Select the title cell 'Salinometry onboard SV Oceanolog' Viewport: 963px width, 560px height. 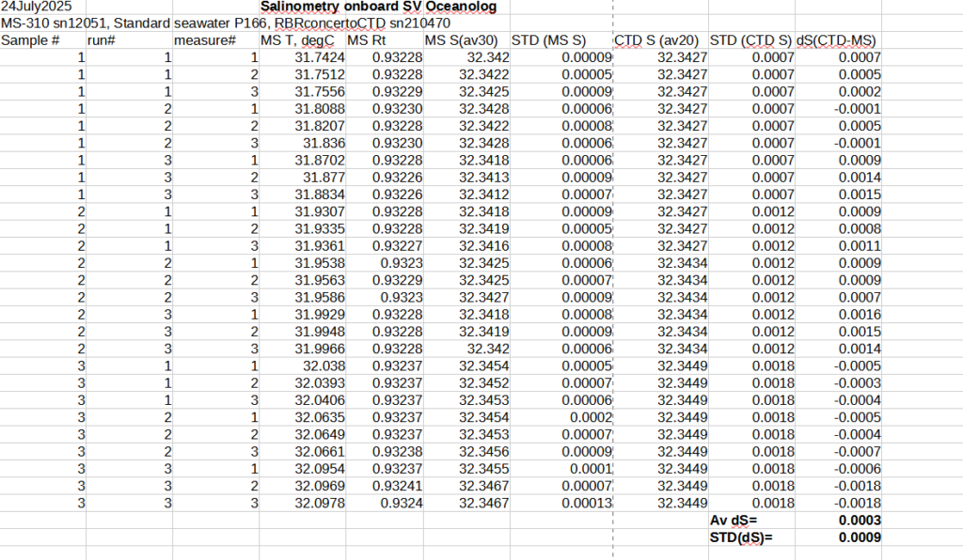point(378,7)
